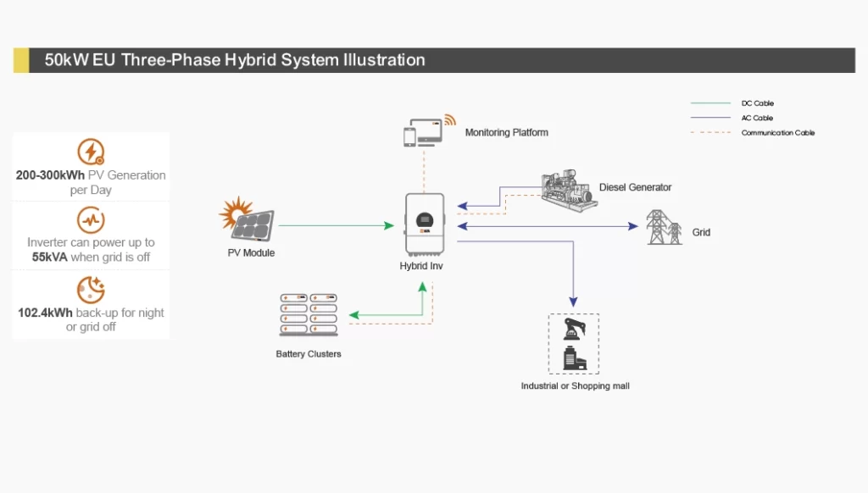868x493 pixels.
Task: Click the '50kW EU Three-Phase Hybrid System Illustration' title
Action: tap(235, 60)
